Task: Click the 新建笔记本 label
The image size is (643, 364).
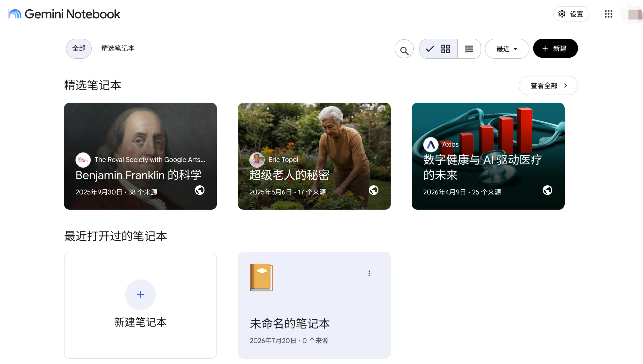Action: [x=140, y=322]
